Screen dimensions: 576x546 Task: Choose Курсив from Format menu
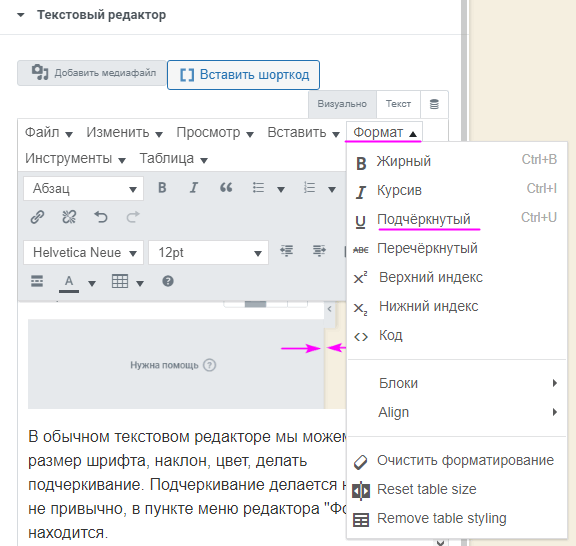pos(457,190)
